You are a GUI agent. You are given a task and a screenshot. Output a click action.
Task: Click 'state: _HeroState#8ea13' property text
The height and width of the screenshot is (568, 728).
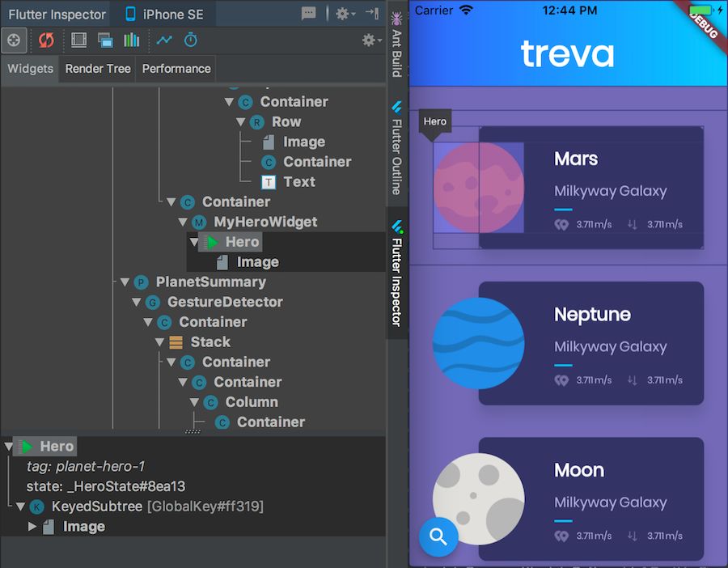click(106, 486)
